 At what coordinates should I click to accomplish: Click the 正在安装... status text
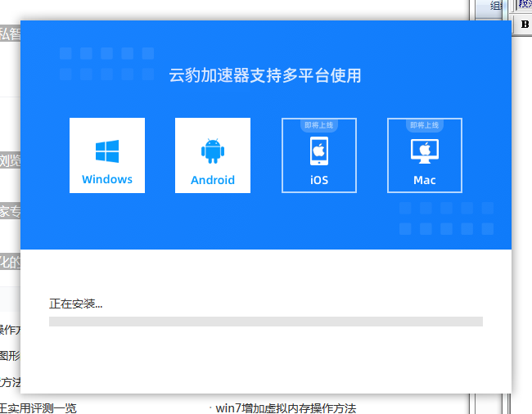pos(75,304)
